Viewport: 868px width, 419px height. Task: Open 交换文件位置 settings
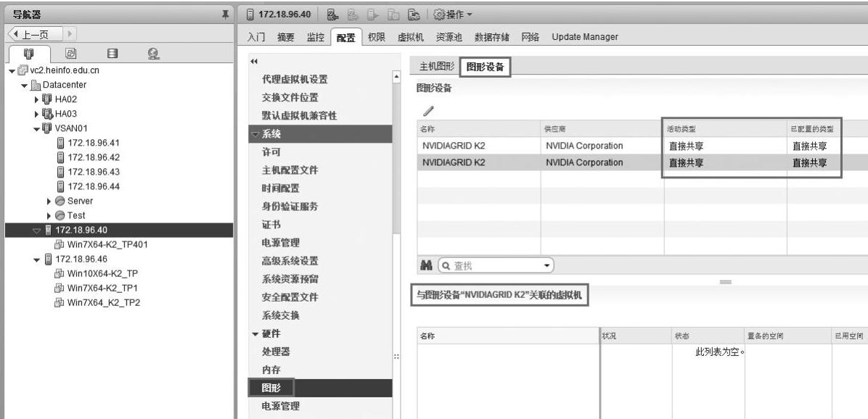click(290, 97)
